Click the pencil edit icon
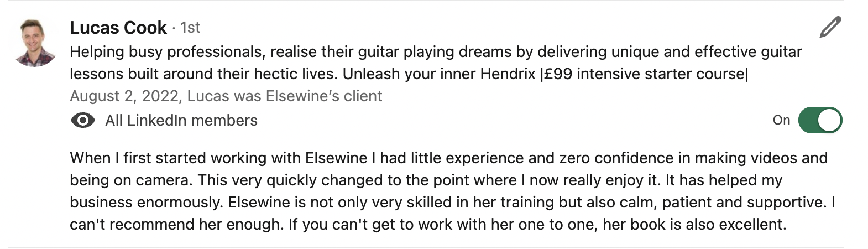 (x=830, y=27)
